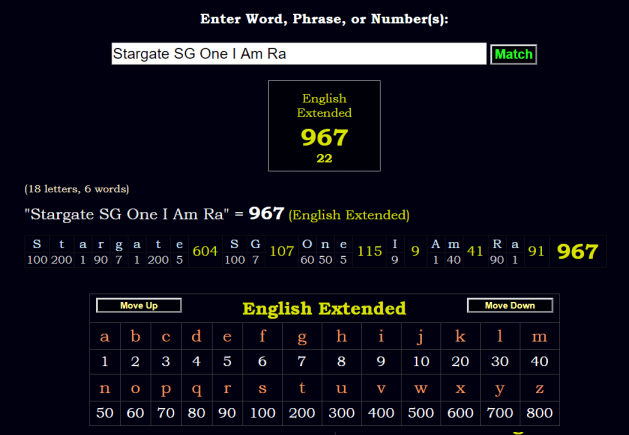Click value 700 under letter y in the chart
This screenshot has height=435, width=629.
coord(500,413)
